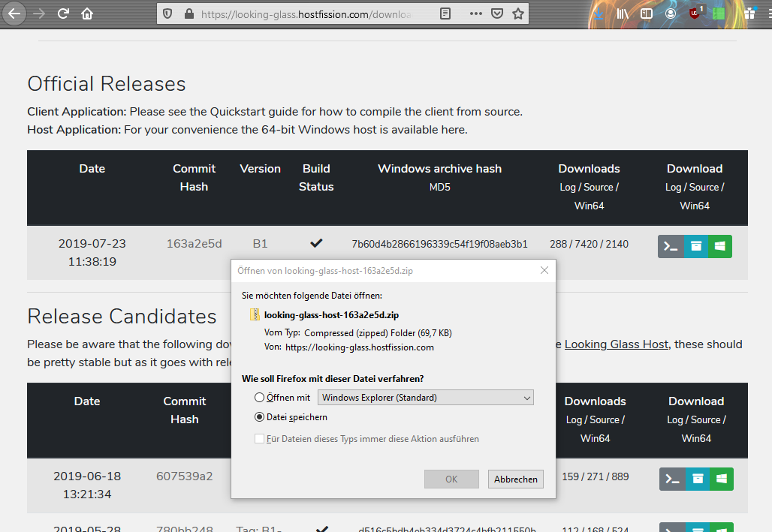Viewport: 772px width, 532px height.
Task: Click the source URL https://looking-glass.hostfission.com in dialog
Action: (360, 347)
